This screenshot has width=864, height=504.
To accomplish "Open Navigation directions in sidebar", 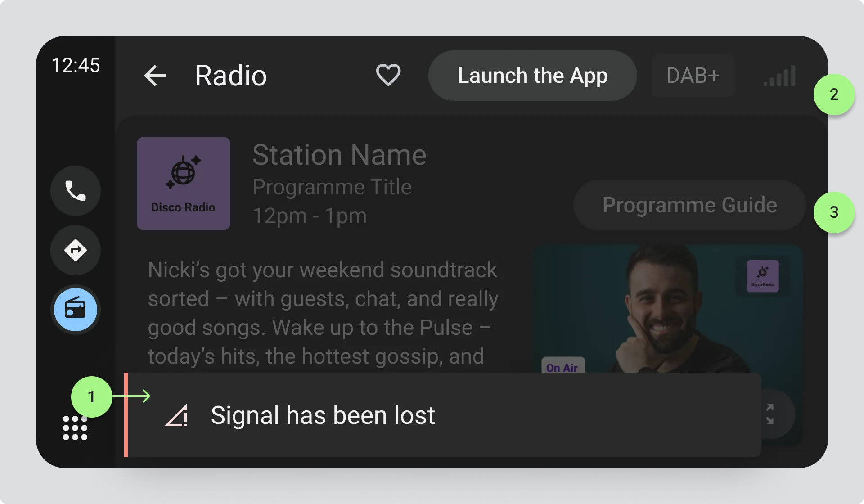I will (76, 250).
